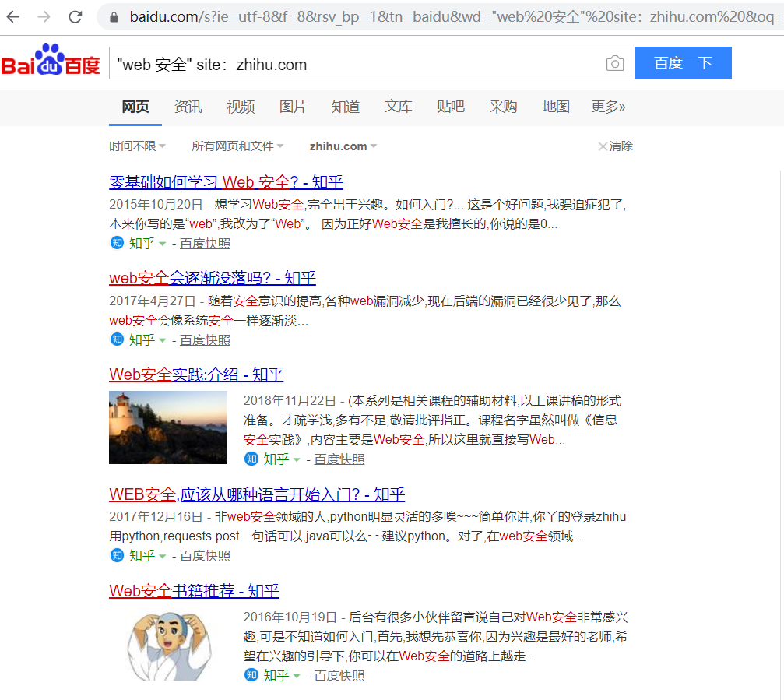Switch to the 采购 tab

coord(503,107)
